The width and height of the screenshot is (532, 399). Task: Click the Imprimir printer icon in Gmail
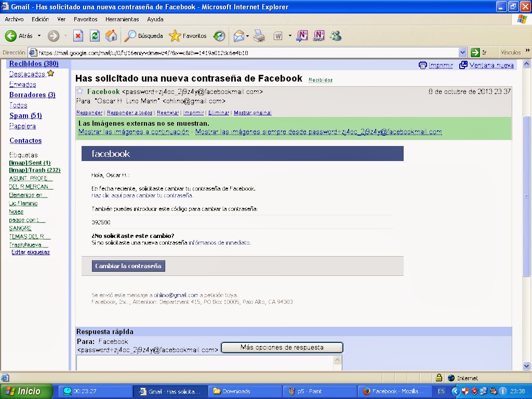(x=422, y=65)
